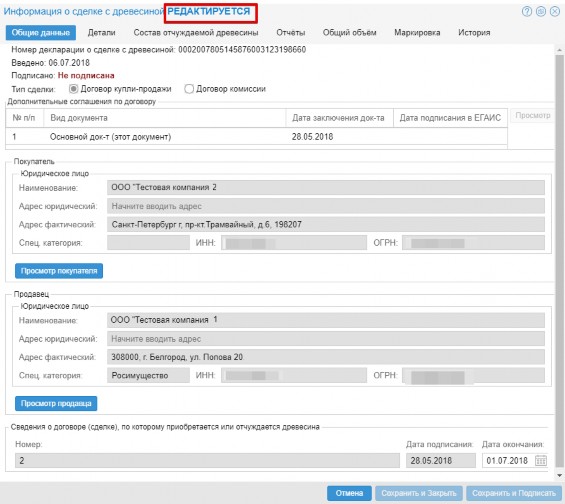Screen dimensions: 565x504
Task: Select Договор комиссии radio button
Action: (189, 89)
